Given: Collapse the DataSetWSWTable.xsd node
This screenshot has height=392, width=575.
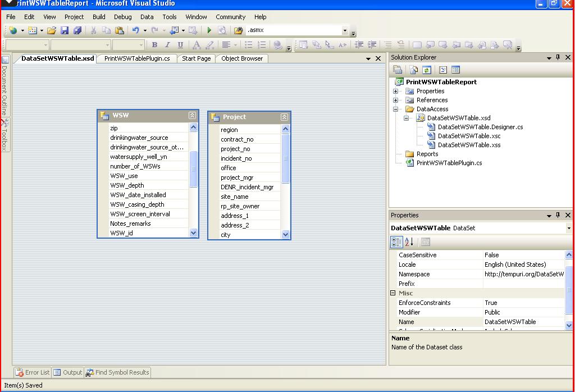Looking at the screenshot, I should point(407,118).
